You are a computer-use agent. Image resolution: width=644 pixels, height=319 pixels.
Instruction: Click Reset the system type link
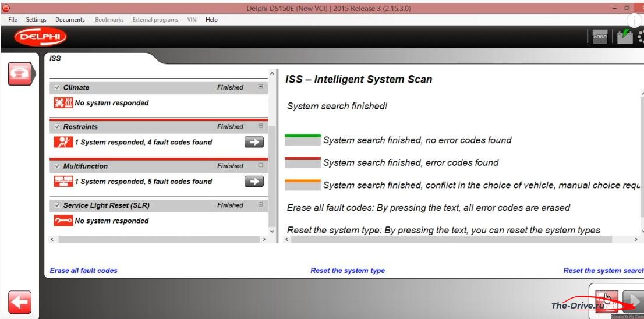(x=348, y=271)
